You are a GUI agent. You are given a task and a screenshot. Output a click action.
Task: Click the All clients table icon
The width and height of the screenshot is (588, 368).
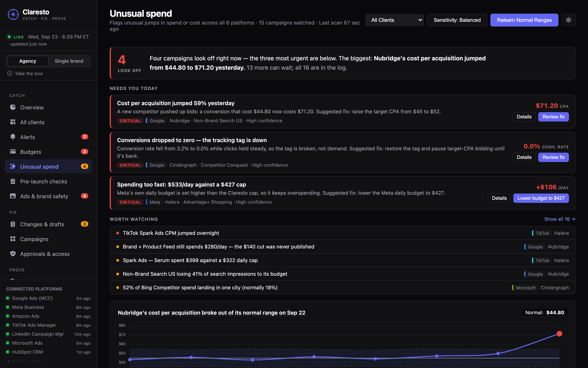[13, 122]
